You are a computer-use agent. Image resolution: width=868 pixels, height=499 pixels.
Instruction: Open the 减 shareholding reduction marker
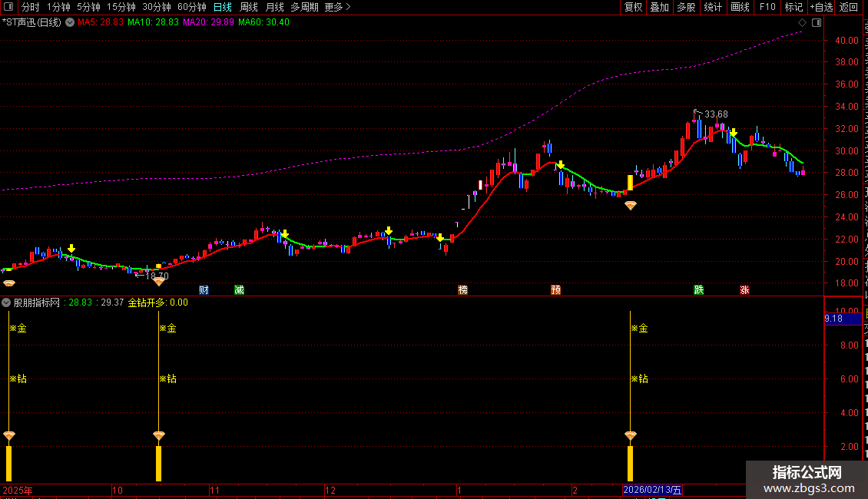(239, 290)
